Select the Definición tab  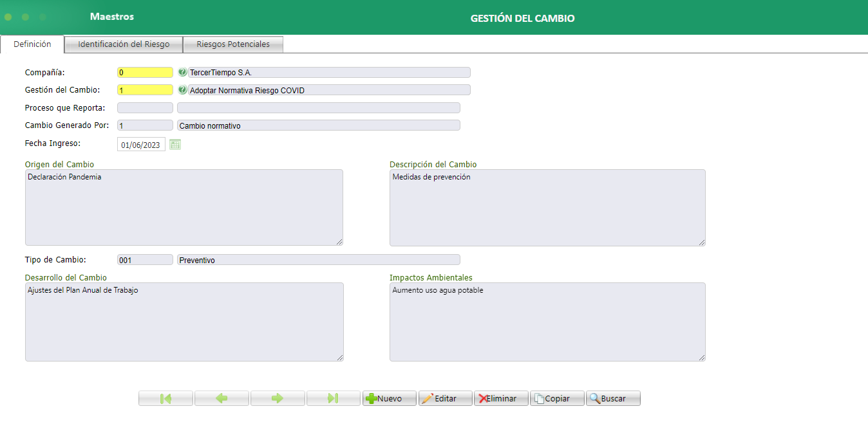click(32, 44)
